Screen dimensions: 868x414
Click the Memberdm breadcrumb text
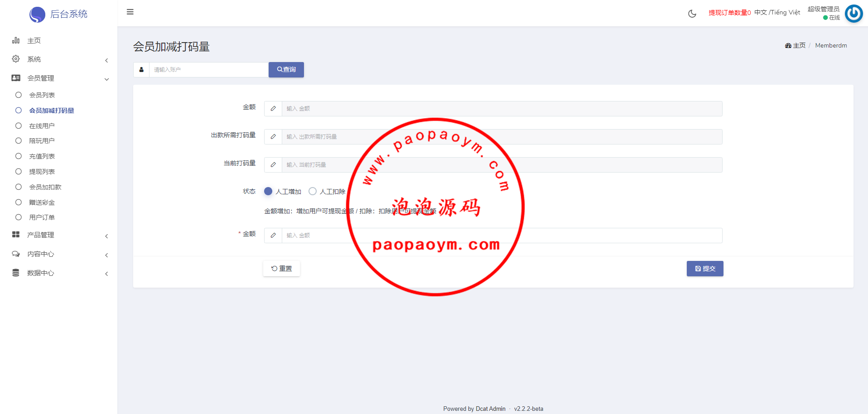[831, 45]
